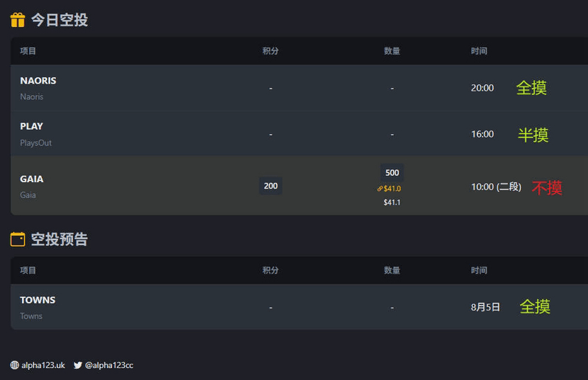Click the red 不摸 label for GAIA
588x380 pixels.
point(547,188)
